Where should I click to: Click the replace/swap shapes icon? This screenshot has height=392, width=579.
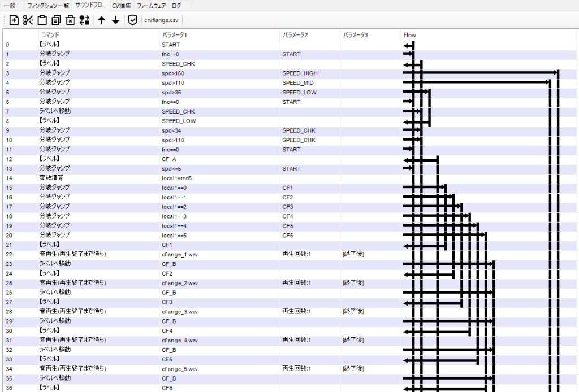84,20
